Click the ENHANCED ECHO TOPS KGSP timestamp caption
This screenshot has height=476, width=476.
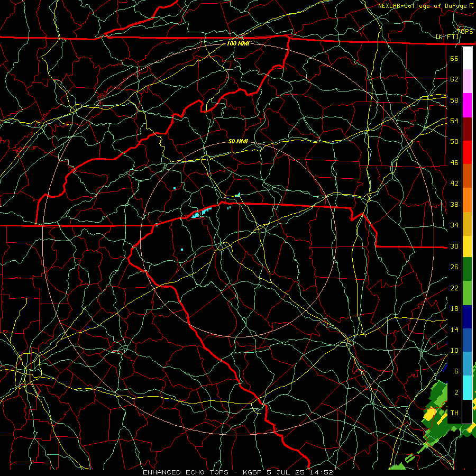point(238,472)
